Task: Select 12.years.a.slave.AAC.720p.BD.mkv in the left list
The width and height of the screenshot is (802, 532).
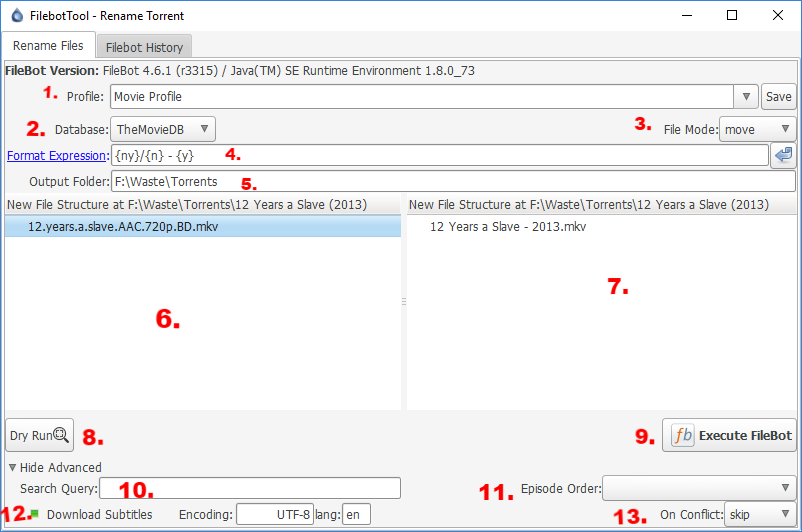Action: (203, 226)
